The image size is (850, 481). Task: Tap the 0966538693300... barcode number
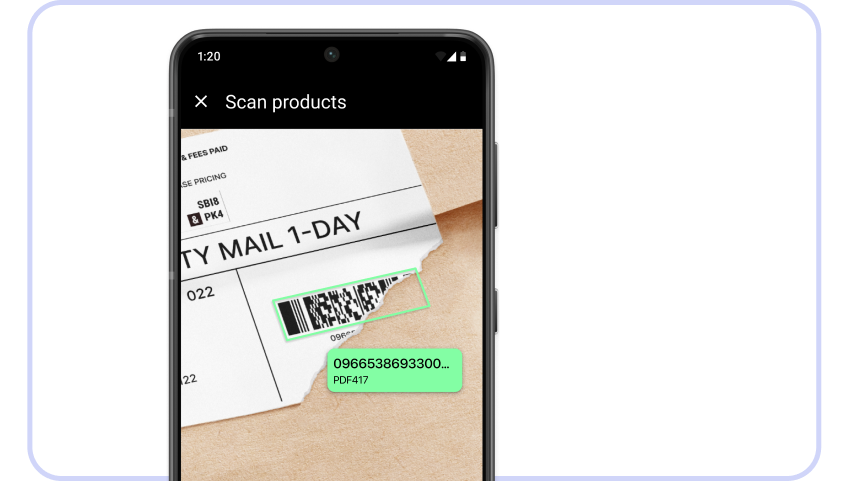391,363
